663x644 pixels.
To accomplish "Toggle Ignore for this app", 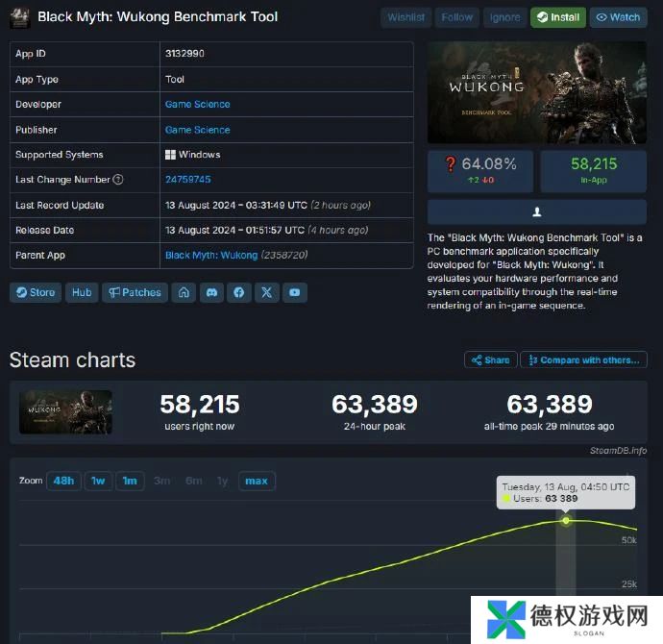I will point(504,17).
